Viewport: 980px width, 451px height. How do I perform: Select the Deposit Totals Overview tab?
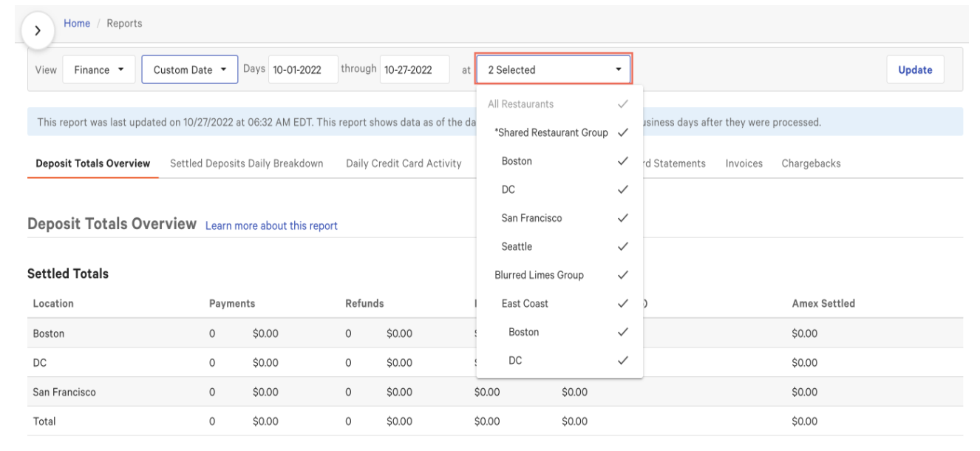(x=92, y=163)
